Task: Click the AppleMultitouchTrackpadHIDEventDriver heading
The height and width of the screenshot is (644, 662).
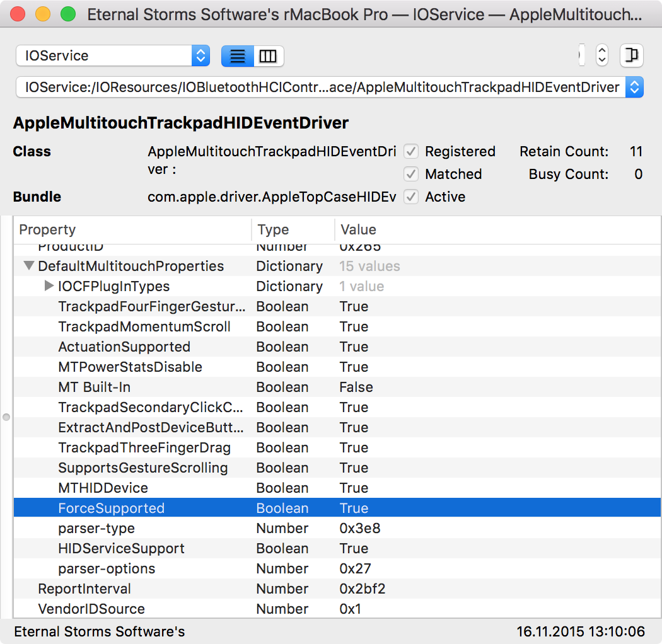Action: [x=181, y=123]
